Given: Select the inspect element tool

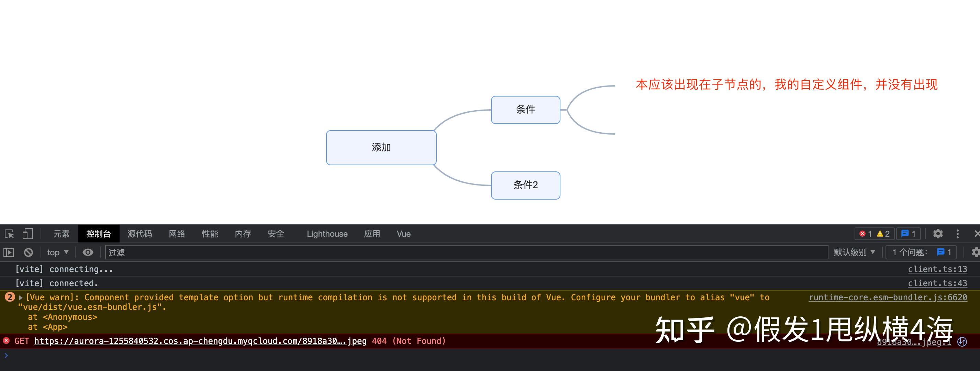Looking at the screenshot, I should click(9, 234).
